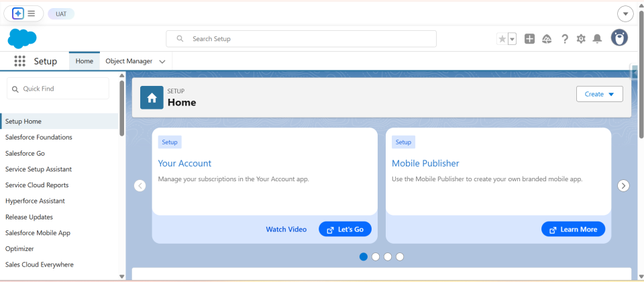Click the sidebar scroll up arrow

(121, 76)
